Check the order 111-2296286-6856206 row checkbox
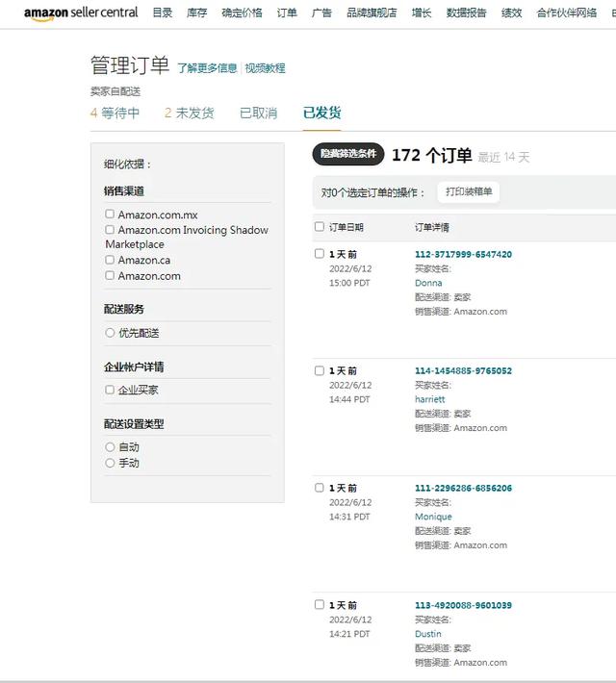Viewport: 616px width, 683px height. (320, 488)
